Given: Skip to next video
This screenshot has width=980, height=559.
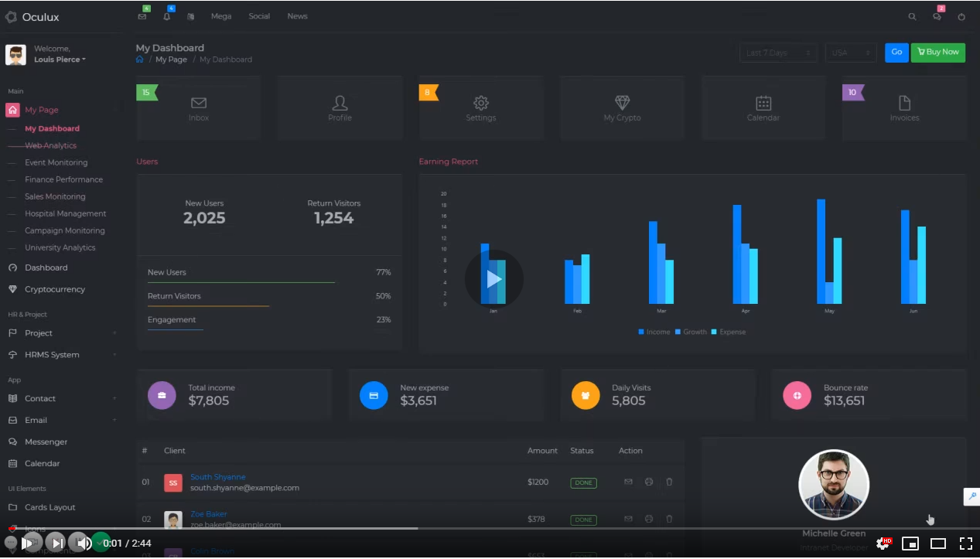Looking at the screenshot, I should [x=57, y=544].
